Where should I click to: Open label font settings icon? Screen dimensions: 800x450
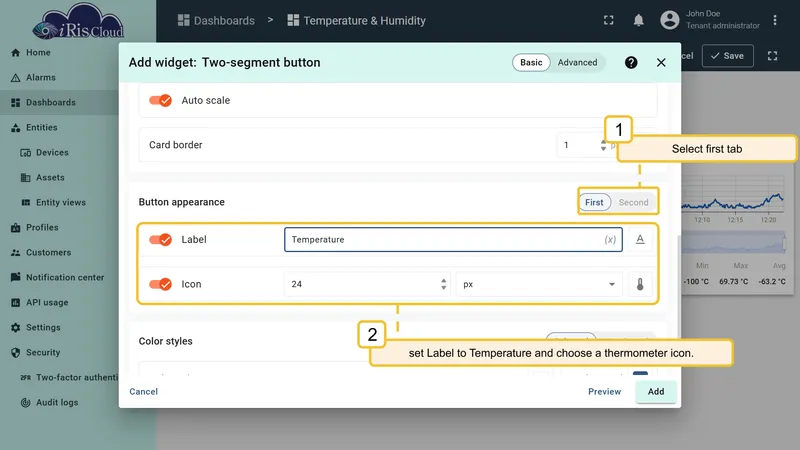[x=640, y=239]
